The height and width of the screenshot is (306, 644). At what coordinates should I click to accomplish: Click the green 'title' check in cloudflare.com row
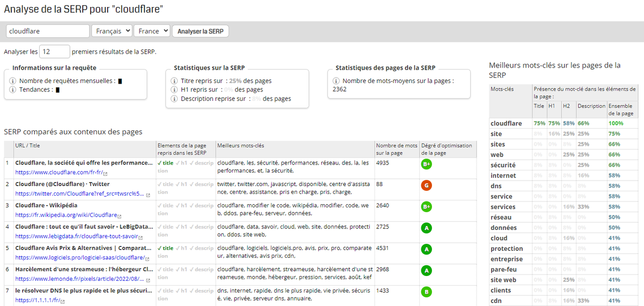(x=165, y=163)
